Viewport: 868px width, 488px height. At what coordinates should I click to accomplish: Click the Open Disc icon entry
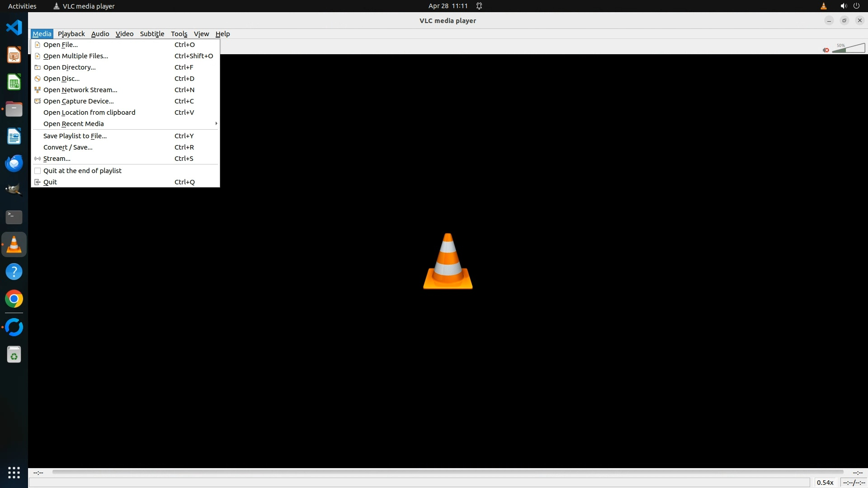pos(38,79)
